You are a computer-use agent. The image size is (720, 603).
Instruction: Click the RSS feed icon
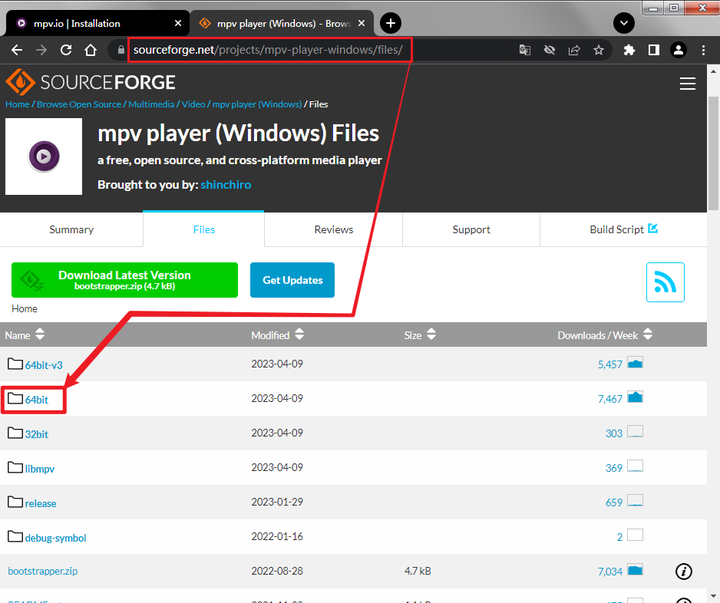665,282
